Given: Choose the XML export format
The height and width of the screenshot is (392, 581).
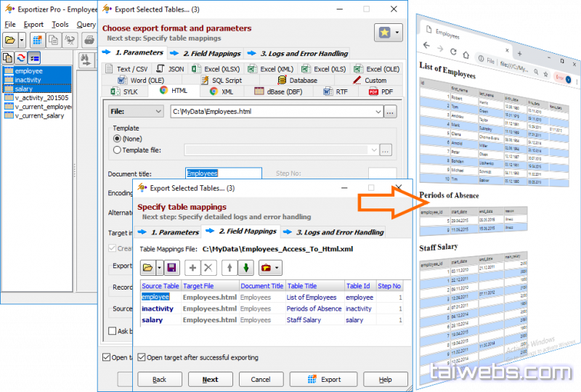Looking at the screenshot, I should coord(222,91).
